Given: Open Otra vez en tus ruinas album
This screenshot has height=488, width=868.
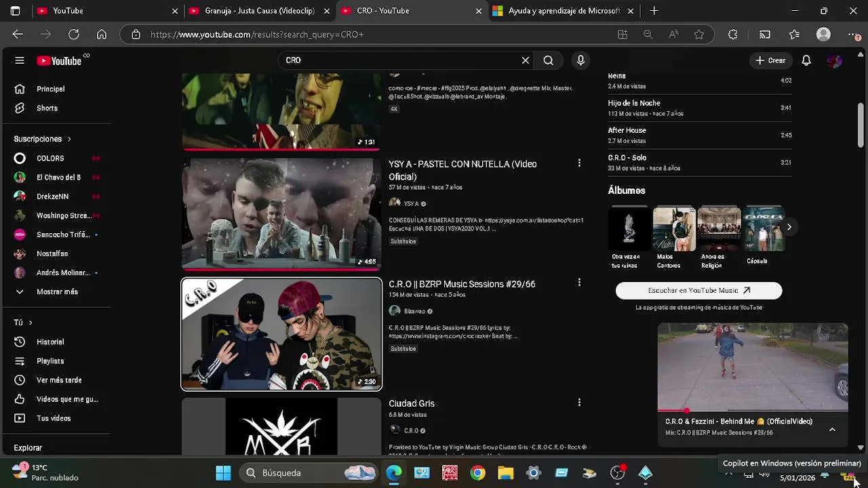Looking at the screenshot, I should coord(629,230).
